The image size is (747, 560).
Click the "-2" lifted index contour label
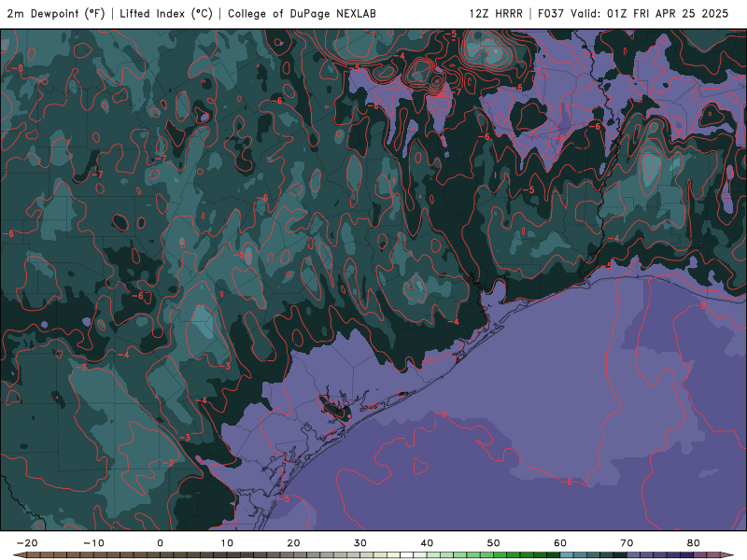[168, 463]
